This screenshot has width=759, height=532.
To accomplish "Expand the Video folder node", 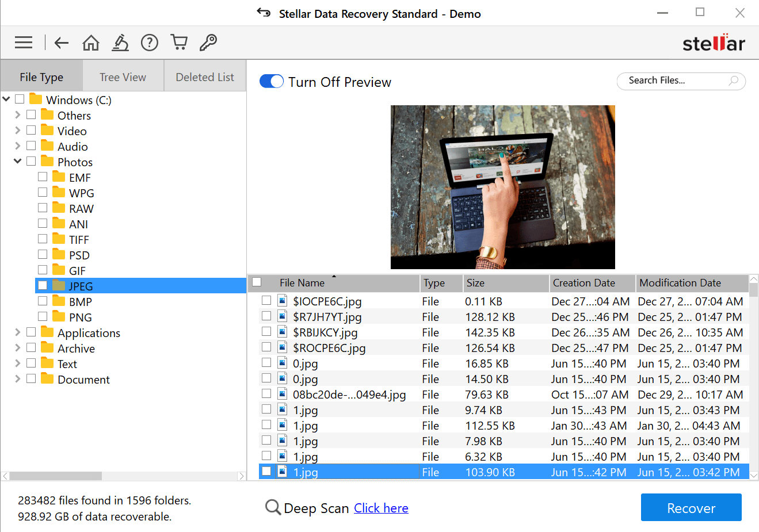I will (x=17, y=131).
